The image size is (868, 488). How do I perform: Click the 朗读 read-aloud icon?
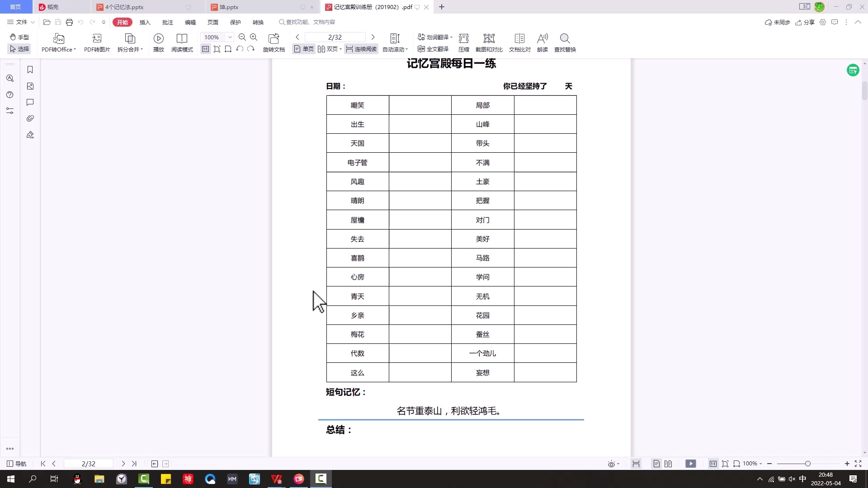coord(542,38)
